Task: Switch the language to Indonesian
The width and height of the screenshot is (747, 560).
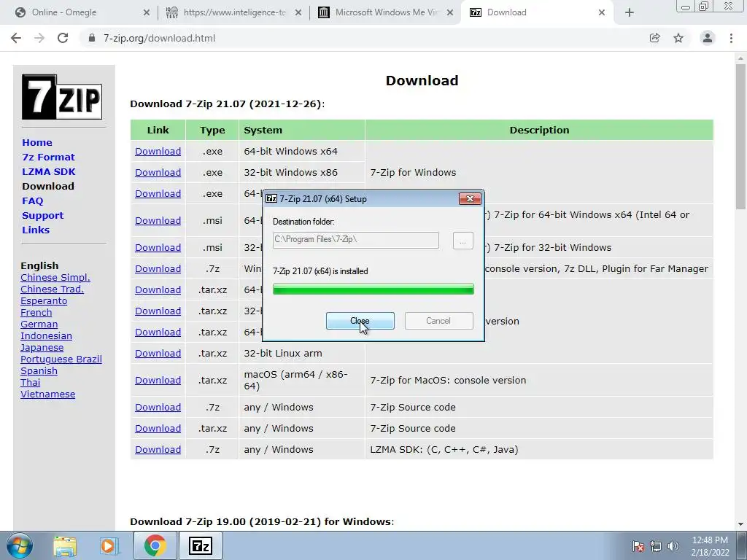Action: pos(46,335)
